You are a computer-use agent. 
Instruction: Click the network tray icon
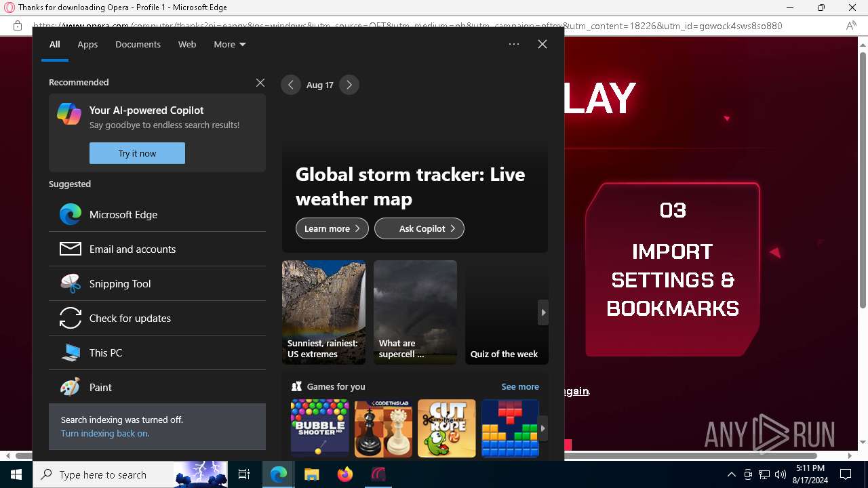click(x=764, y=474)
